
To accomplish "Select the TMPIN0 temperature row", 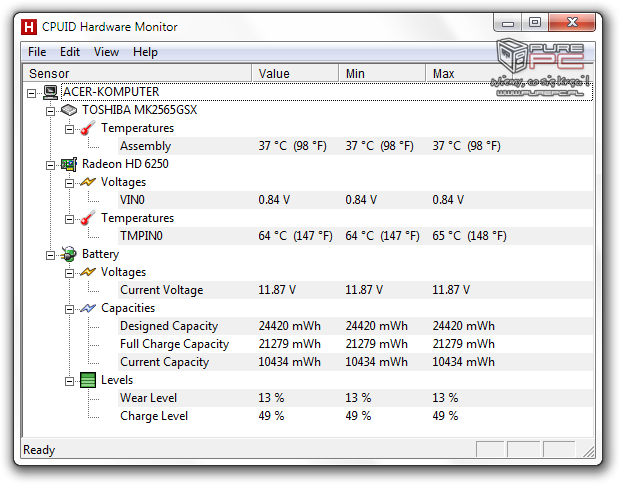I will click(355, 236).
